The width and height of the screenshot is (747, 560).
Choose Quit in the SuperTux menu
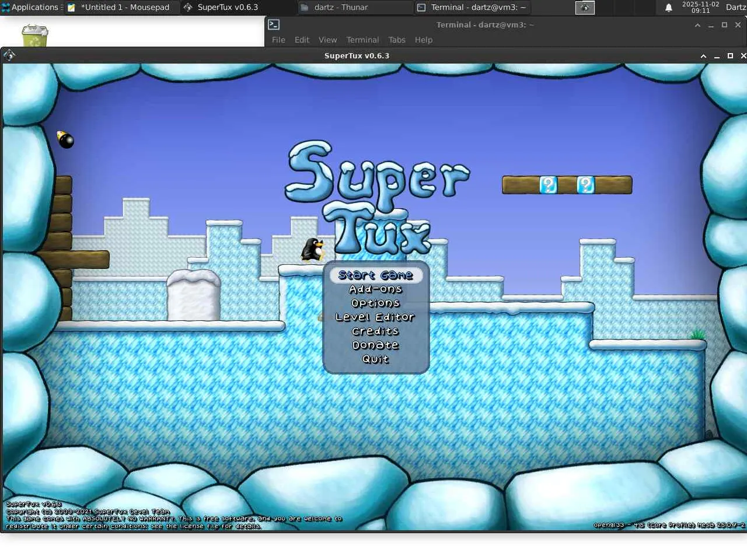[x=376, y=359]
